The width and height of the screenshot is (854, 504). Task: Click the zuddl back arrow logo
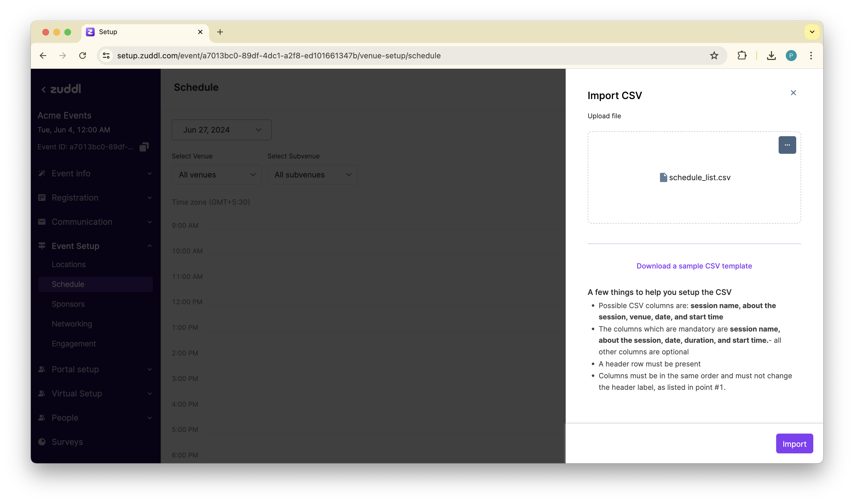(61, 89)
